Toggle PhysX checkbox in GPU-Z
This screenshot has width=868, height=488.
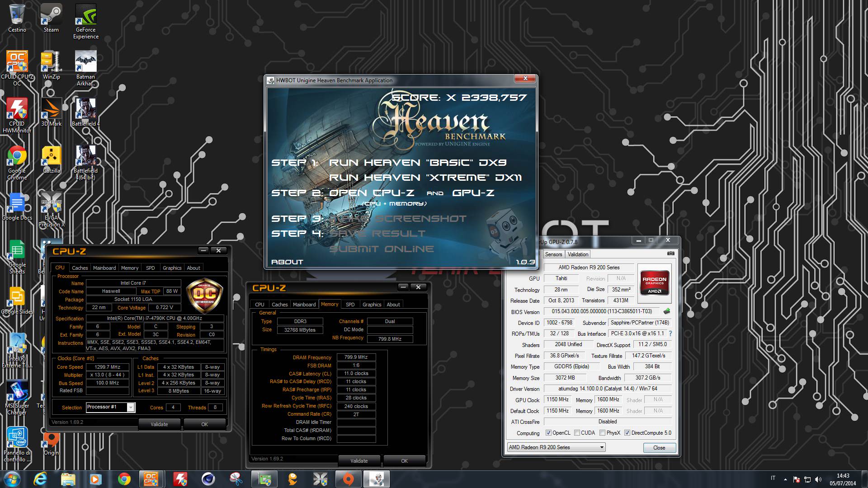602,433
